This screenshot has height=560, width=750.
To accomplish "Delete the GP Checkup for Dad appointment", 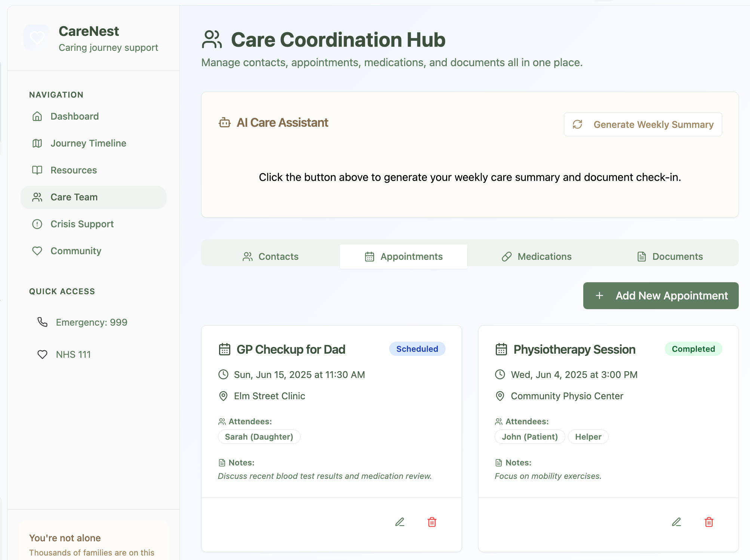I will (x=432, y=522).
